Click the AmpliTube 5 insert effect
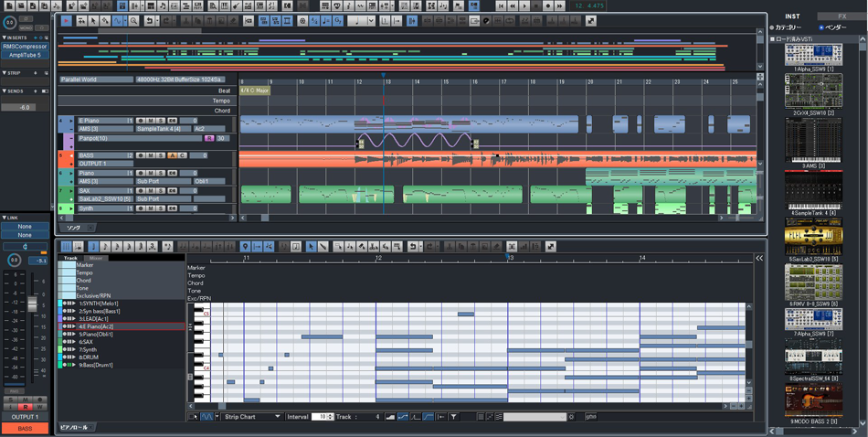 click(x=25, y=55)
